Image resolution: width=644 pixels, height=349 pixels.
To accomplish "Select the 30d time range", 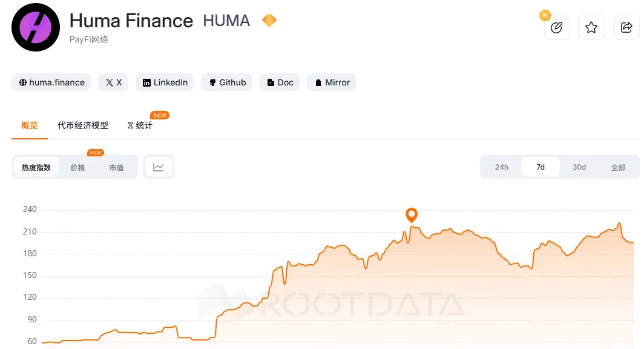I will tap(579, 167).
